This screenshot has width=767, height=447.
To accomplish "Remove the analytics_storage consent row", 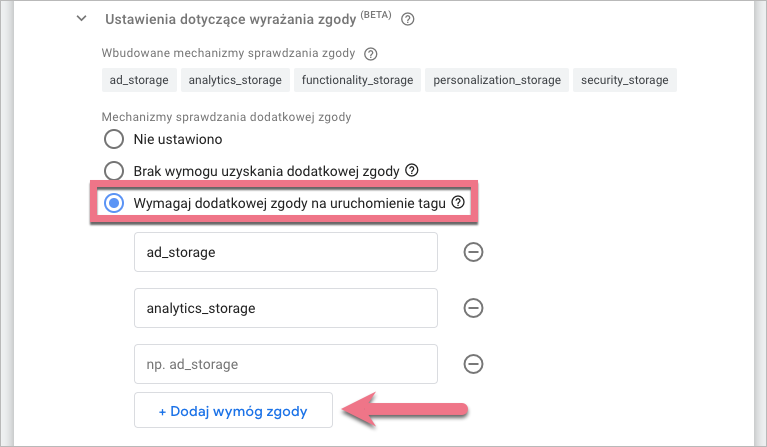I will point(474,308).
